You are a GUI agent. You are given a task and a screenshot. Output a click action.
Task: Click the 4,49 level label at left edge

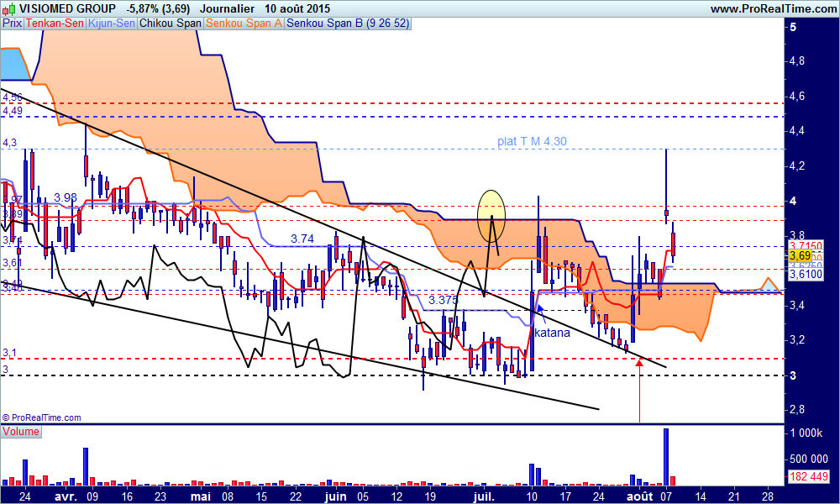(x=13, y=111)
